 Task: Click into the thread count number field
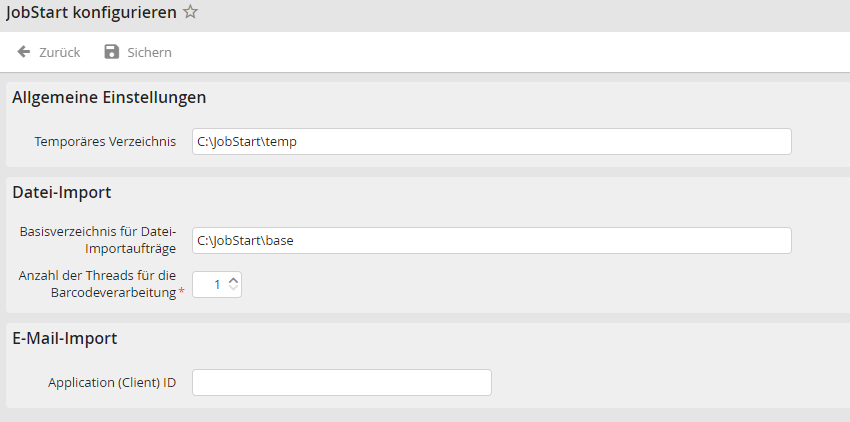(208, 285)
